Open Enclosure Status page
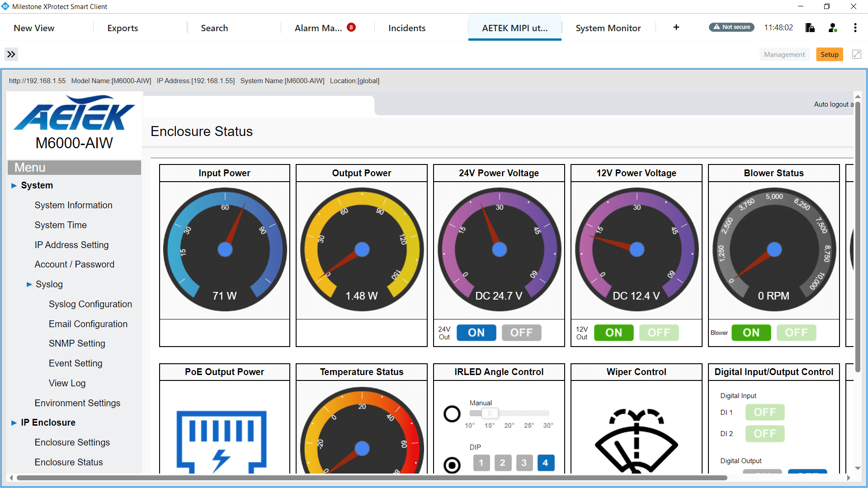 tap(69, 462)
